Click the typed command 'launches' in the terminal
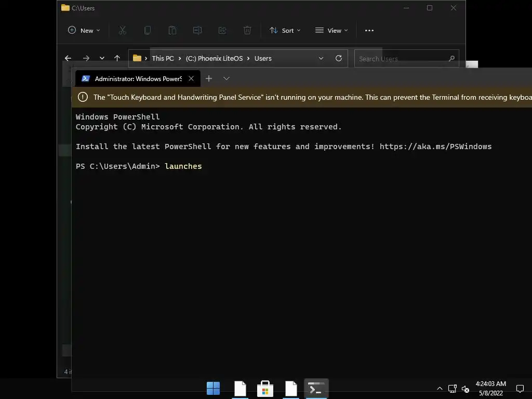Image resolution: width=532 pixels, height=399 pixels. click(x=183, y=166)
